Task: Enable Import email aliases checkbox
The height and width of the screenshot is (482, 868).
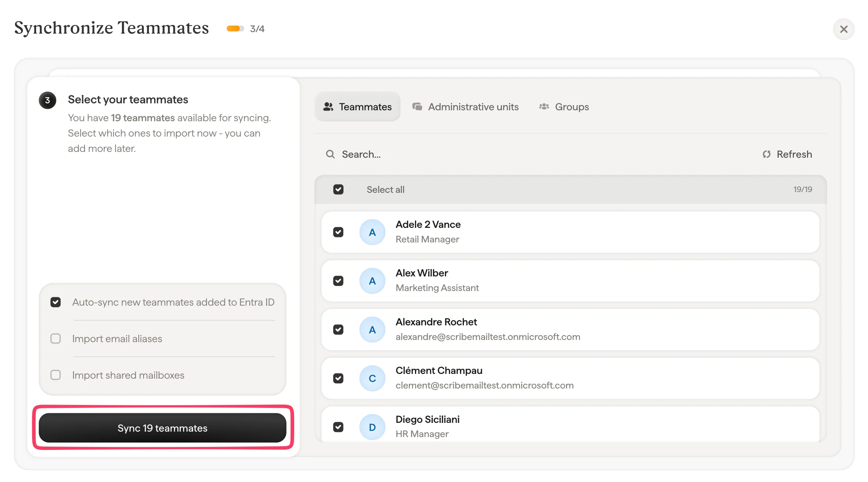Action: click(x=55, y=338)
